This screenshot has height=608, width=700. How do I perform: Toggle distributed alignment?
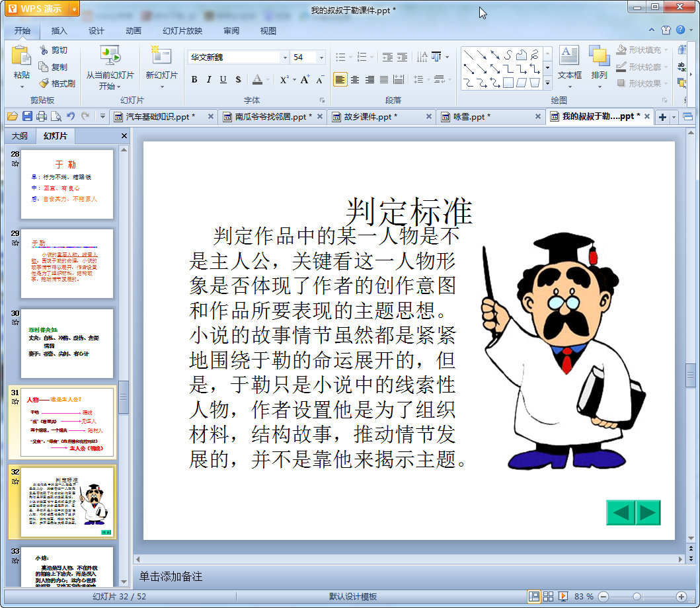(x=399, y=79)
